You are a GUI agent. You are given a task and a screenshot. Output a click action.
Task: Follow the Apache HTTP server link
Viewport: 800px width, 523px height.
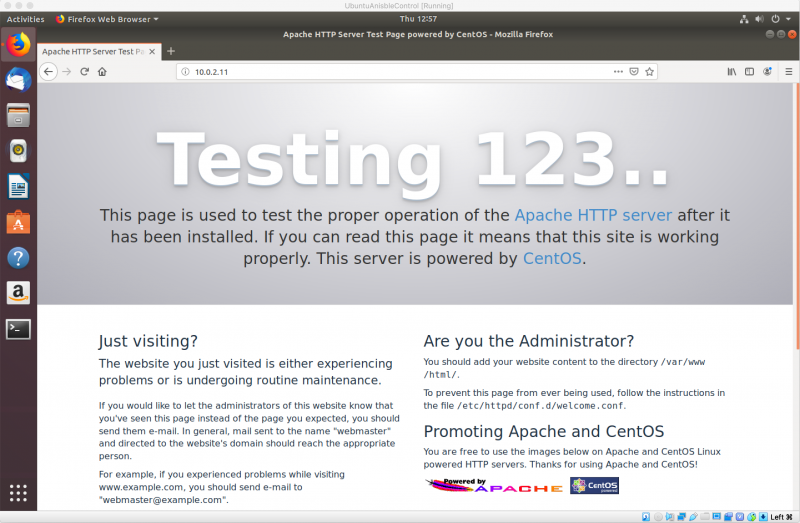pyautogui.click(x=593, y=215)
